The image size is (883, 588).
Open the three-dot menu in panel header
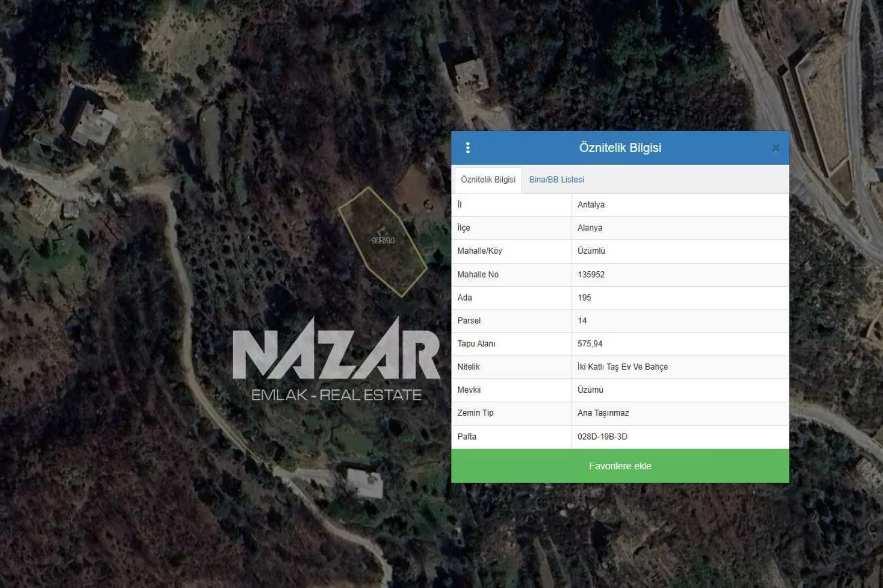[468, 148]
